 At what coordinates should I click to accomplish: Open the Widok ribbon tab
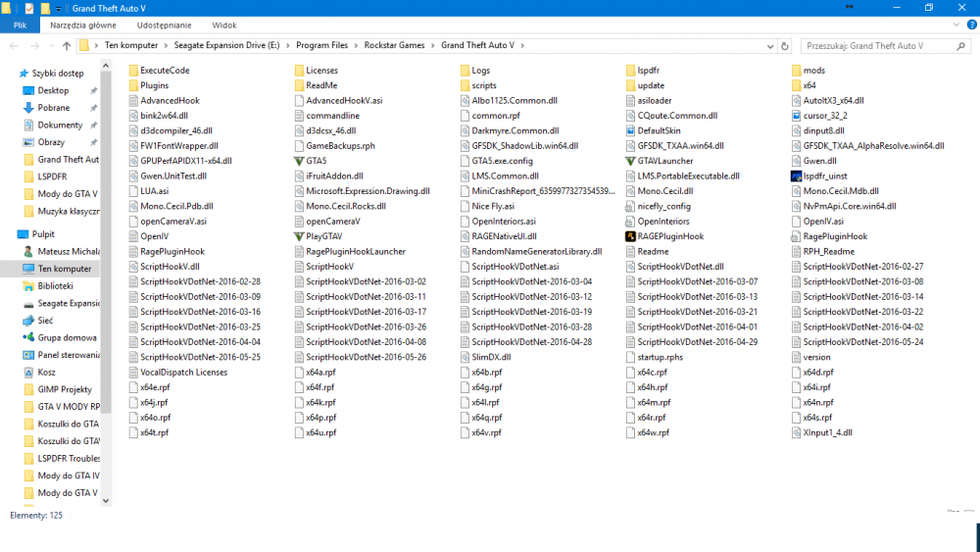(224, 25)
